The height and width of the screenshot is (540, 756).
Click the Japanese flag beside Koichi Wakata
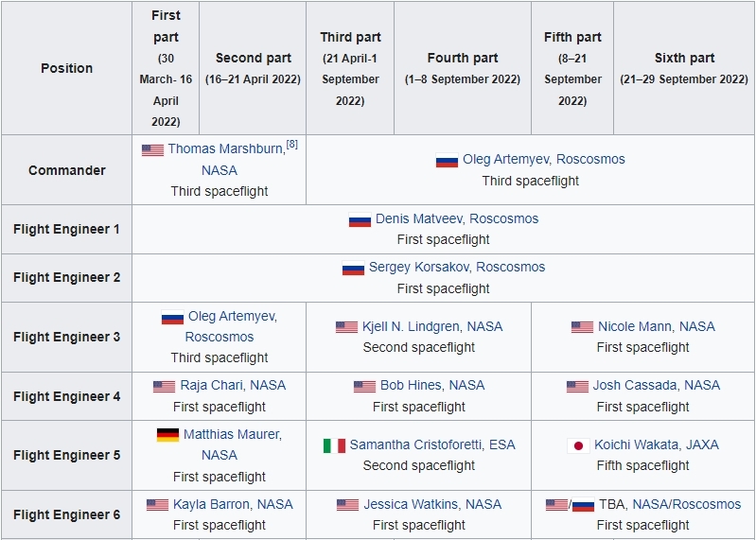pyautogui.click(x=579, y=445)
